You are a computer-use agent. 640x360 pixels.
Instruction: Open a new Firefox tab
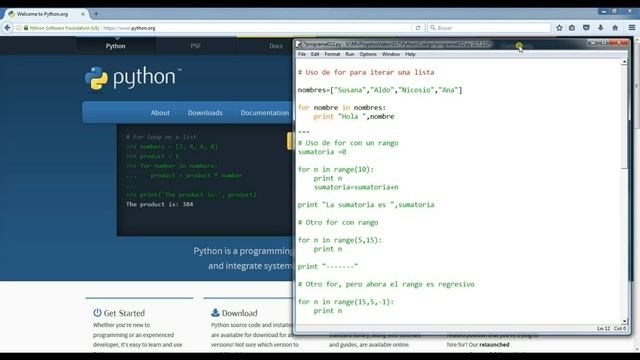click(x=96, y=14)
